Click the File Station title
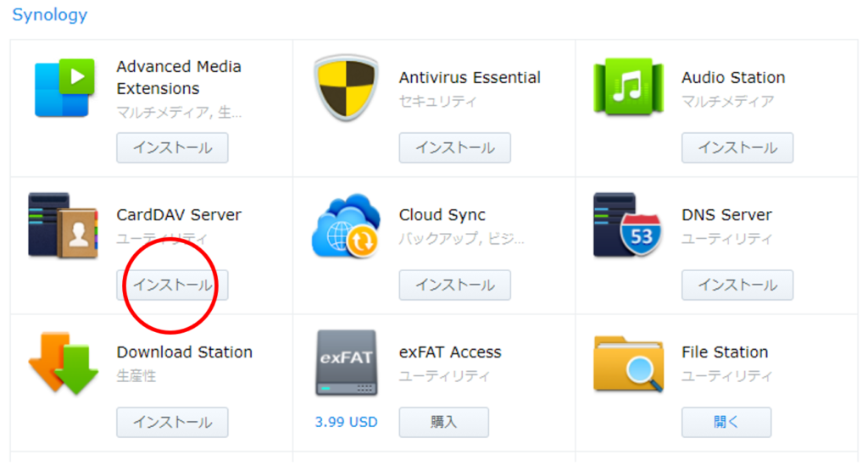Viewport: 868px width, 471px height. (x=725, y=352)
